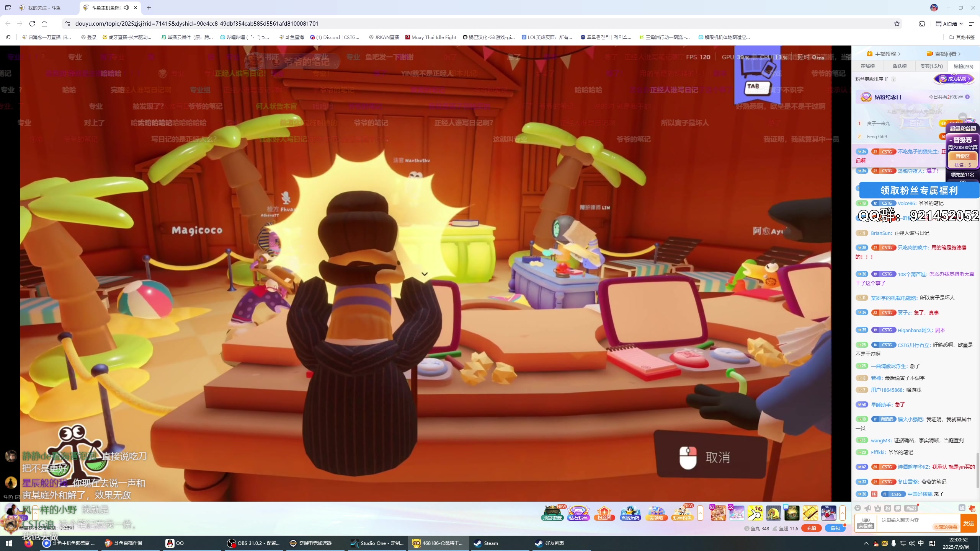Click the Windows Start button
This screenshot has height=551, width=980.
click(x=9, y=543)
